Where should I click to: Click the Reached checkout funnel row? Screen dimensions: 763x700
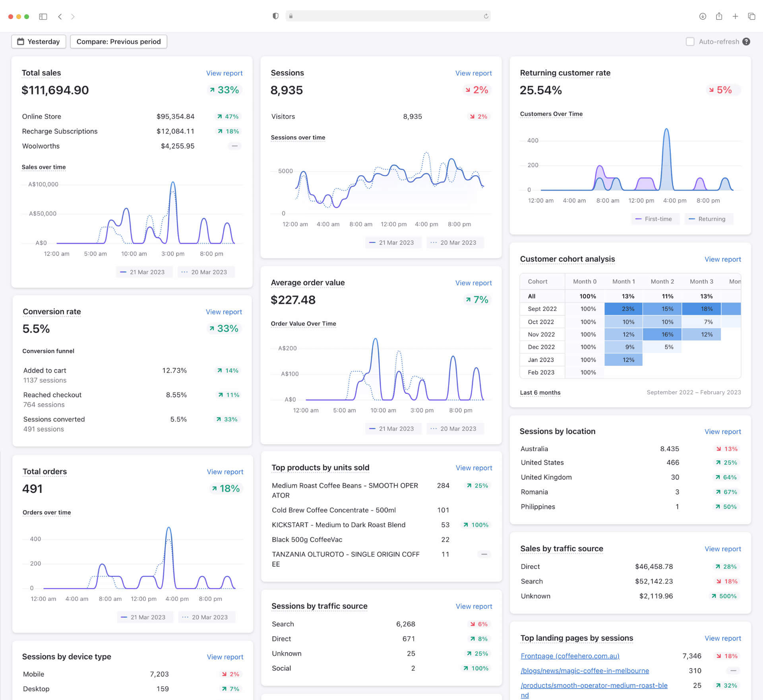pos(132,399)
